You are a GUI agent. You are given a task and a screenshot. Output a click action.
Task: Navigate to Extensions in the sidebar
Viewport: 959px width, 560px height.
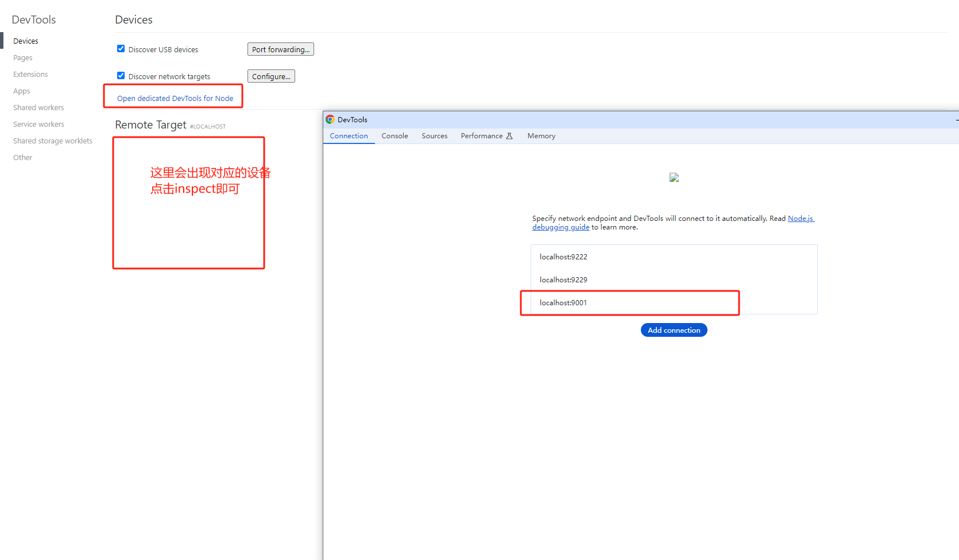pos(30,75)
